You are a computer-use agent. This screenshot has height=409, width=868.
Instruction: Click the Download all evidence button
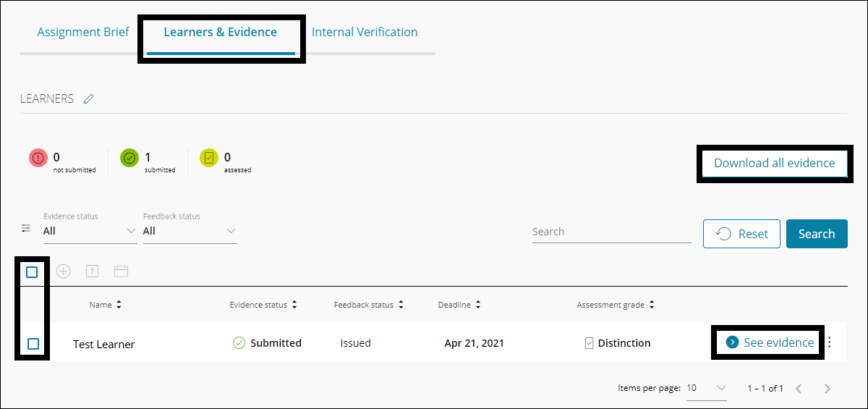[x=774, y=163]
